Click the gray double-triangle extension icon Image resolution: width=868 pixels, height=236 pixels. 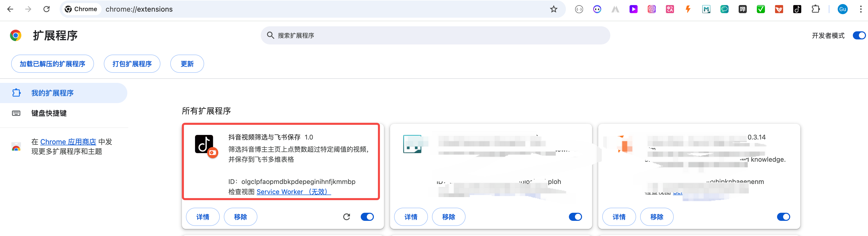tap(615, 9)
